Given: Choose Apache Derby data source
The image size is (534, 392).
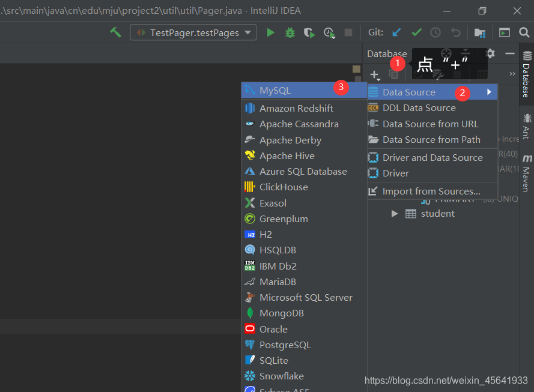Looking at the screenshot, I should click(304, 140).
